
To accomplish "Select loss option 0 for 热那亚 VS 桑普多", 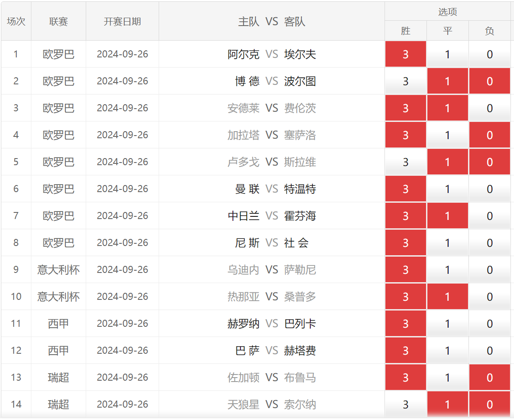I will tap(489, 296).
